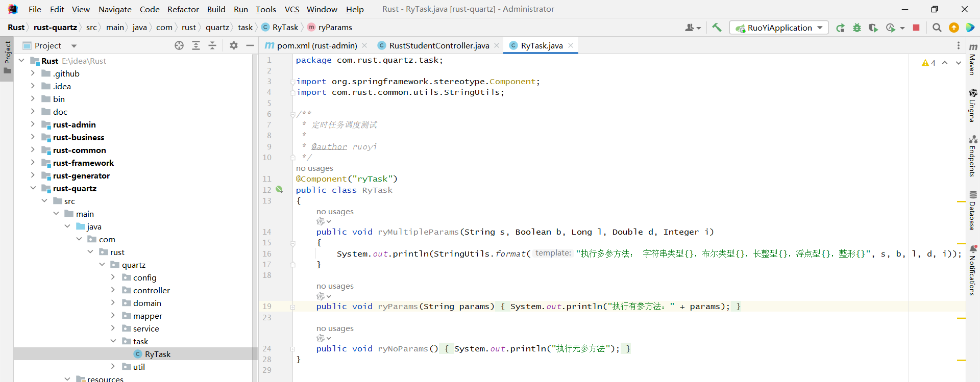Run with Coverage shield icon

(873, 28)
